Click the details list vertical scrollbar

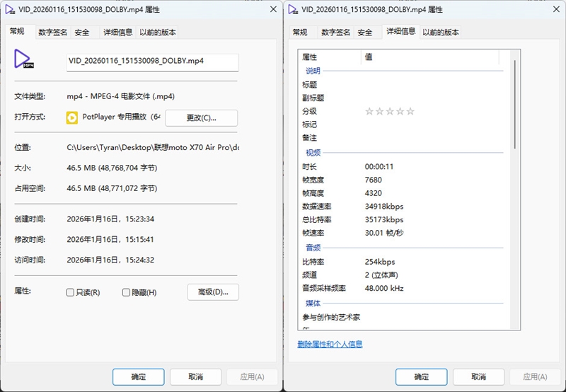[515, 106]
